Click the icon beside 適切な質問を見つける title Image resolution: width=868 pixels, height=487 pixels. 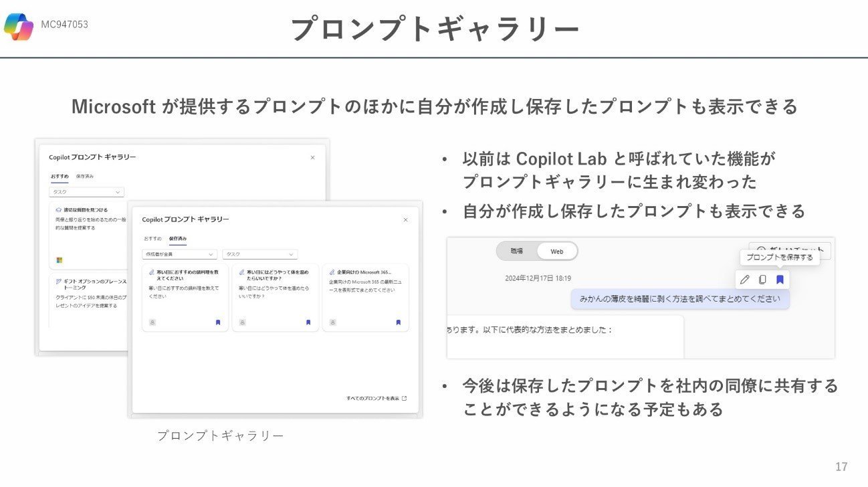(59, 209)
